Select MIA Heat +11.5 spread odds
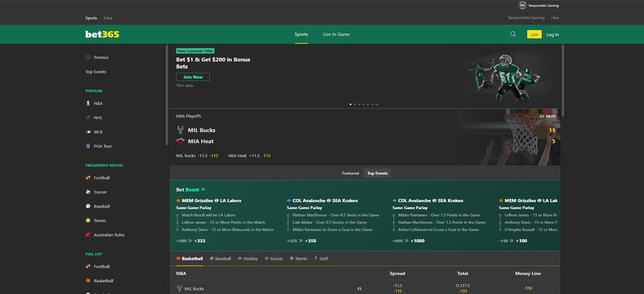The height and width of the screenshot is (294, 644). pyautogui.click(x=249, y=155)
